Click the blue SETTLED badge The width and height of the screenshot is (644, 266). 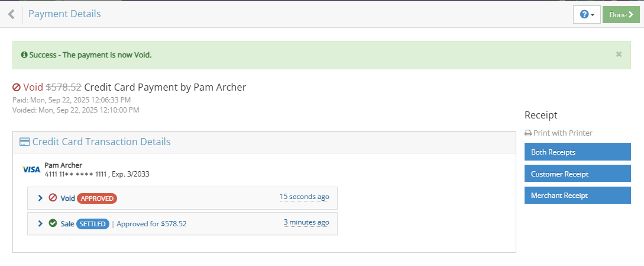[x=93, y=224]
